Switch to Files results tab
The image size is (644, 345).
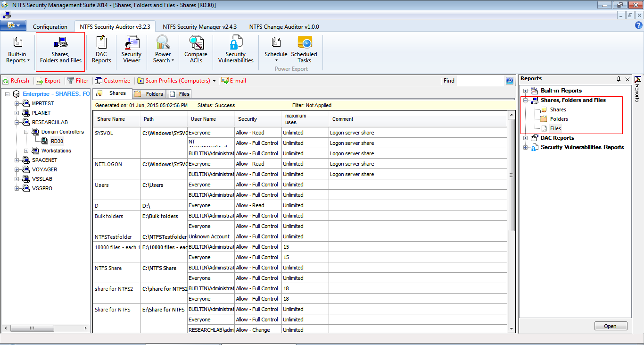(179, 94)
